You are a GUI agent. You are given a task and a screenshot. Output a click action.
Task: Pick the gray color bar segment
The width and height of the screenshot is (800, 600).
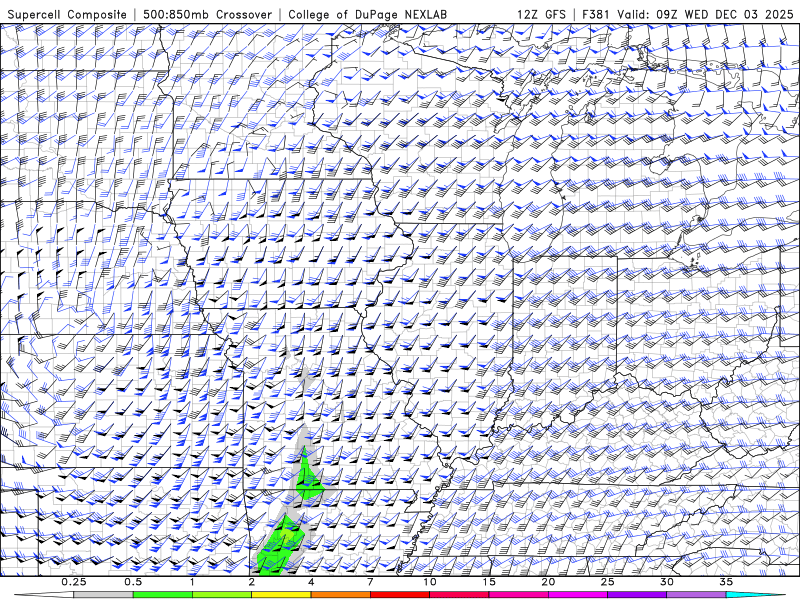tap(103, 595)
